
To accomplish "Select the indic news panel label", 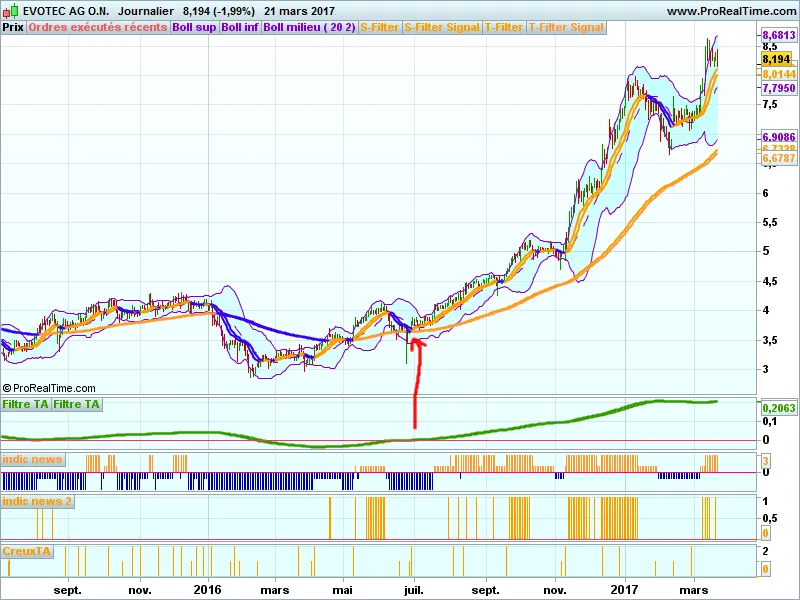I will 33,459.
